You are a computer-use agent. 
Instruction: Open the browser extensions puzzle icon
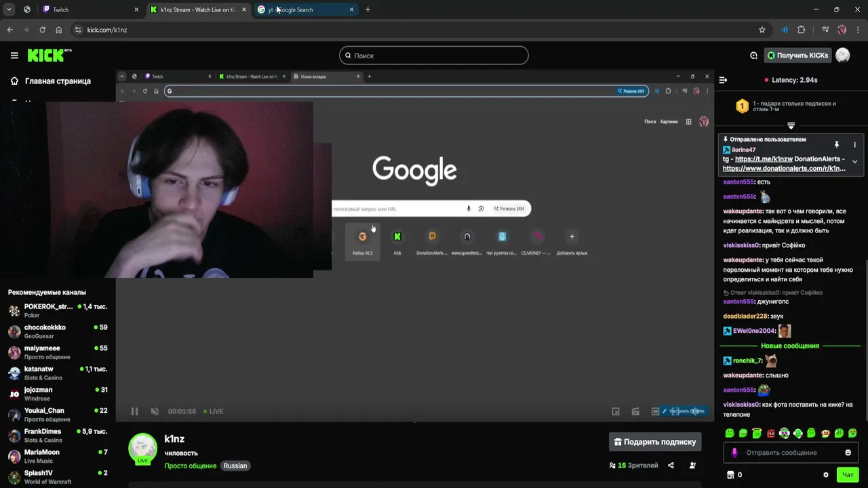point(802,30)
